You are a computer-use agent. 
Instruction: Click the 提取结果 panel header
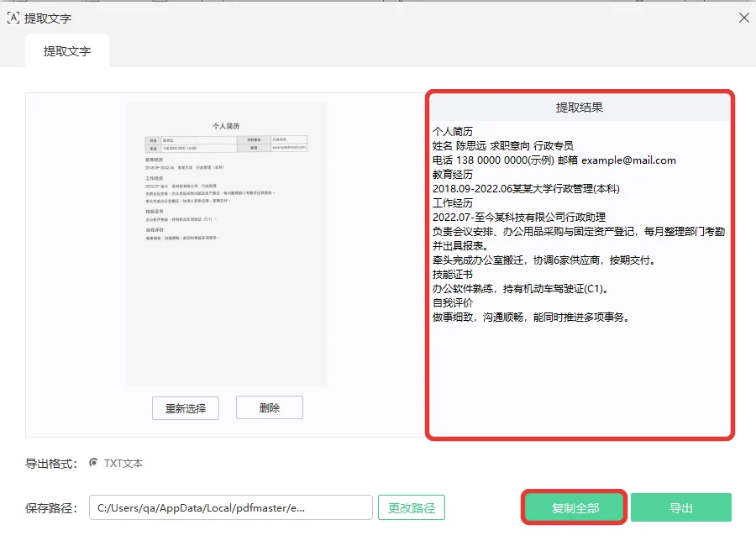(x=580, y=108)
